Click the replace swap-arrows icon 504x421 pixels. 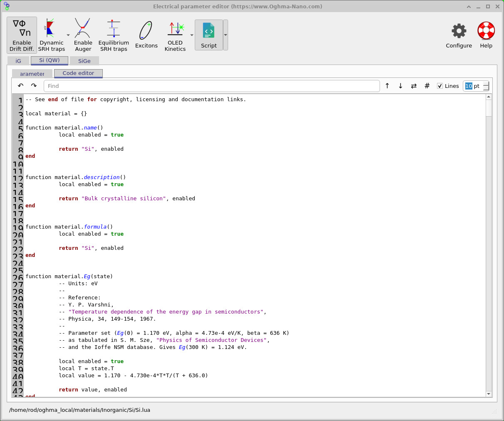pos(414,86)
